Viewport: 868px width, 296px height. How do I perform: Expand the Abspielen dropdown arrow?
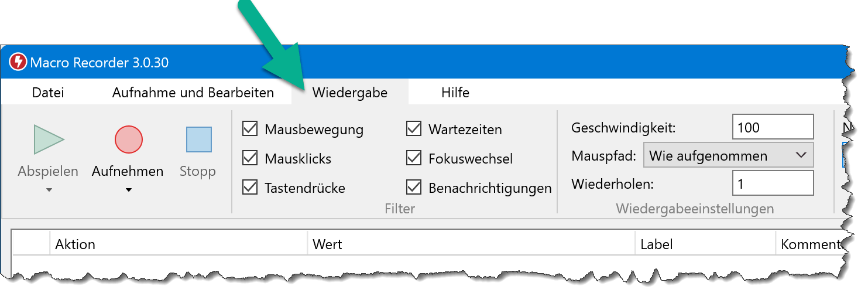point(49,190)
